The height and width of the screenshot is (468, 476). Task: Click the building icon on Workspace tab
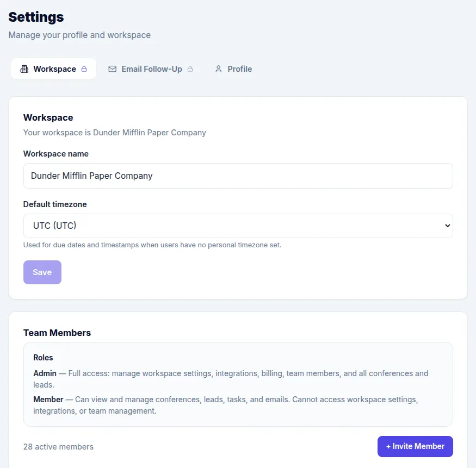pos(24,69)
